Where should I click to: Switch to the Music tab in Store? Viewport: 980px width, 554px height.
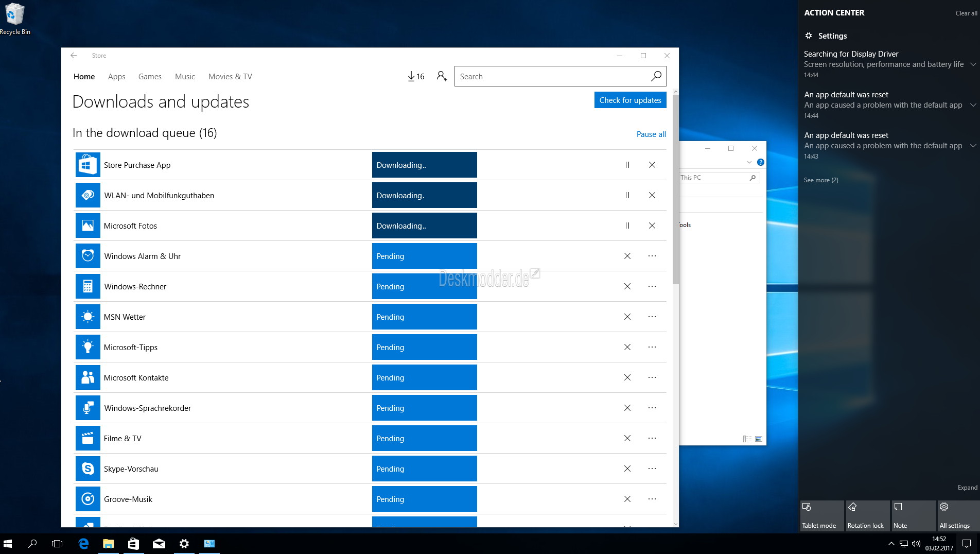point(185,76)
